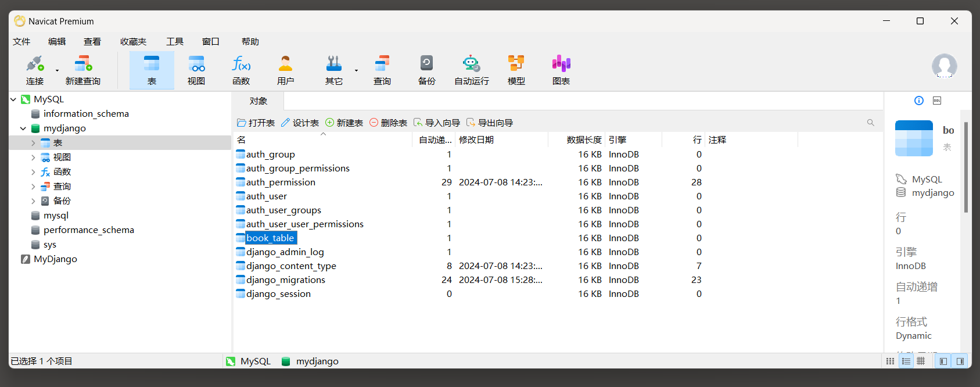Open the 工具 menu
Image resolution: width=980 pixels, height=387 pixels.
point(175,41)
